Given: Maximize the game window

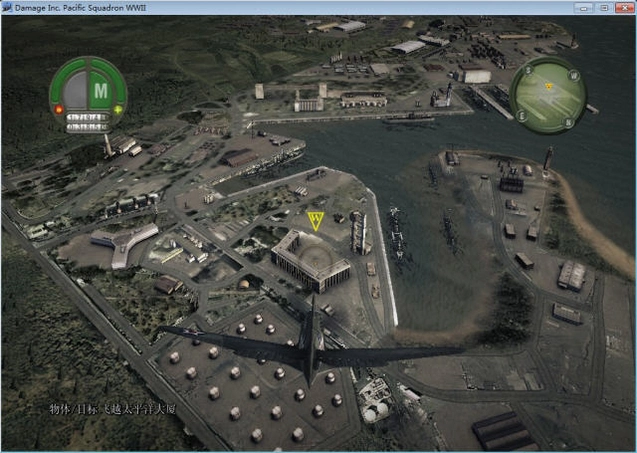Looking at the screenshot, I should click(604, 7).
